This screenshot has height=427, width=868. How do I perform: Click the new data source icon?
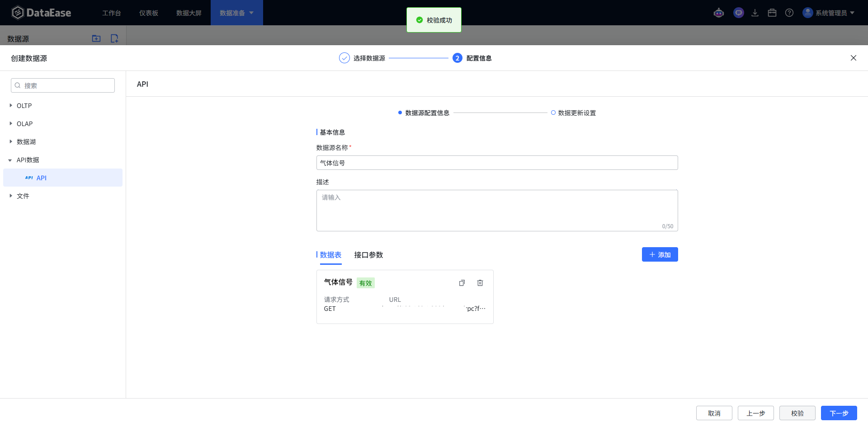pyautogui.click(x=114, y=38)
